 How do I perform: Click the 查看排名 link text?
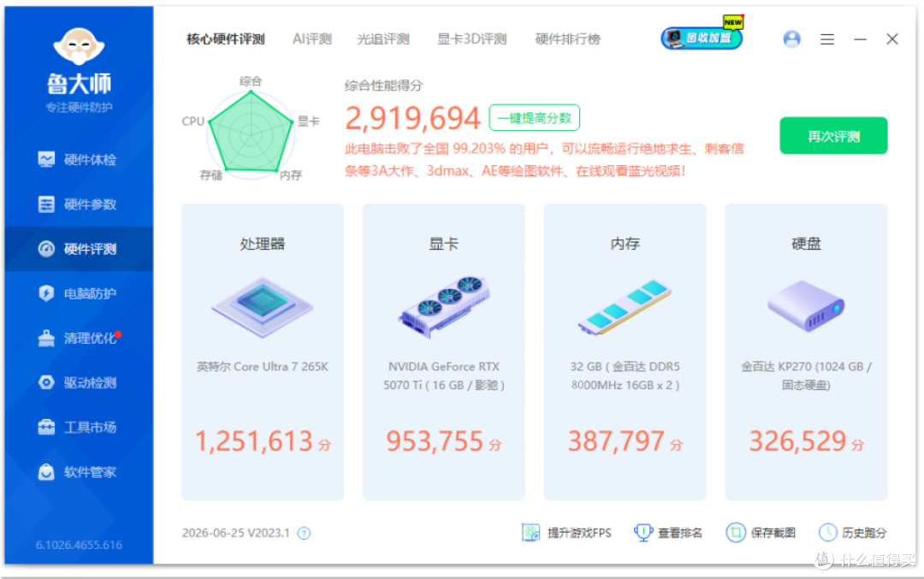coord(680,533)
